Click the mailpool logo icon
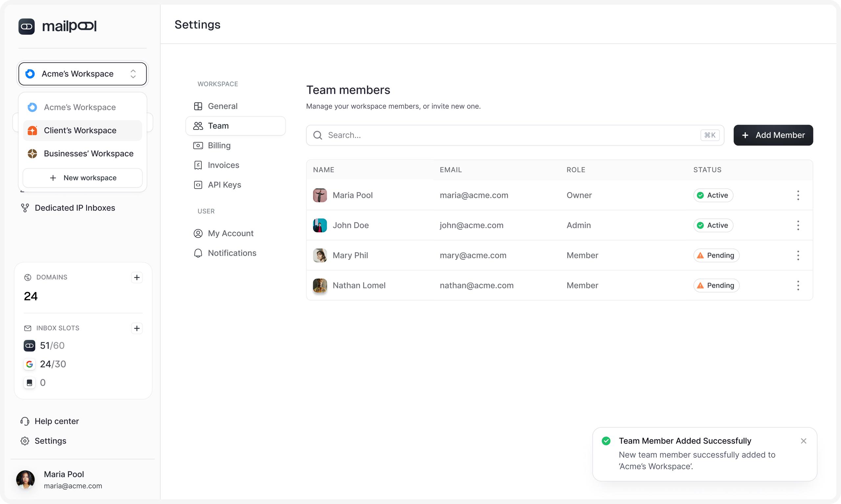 point(27,27)
